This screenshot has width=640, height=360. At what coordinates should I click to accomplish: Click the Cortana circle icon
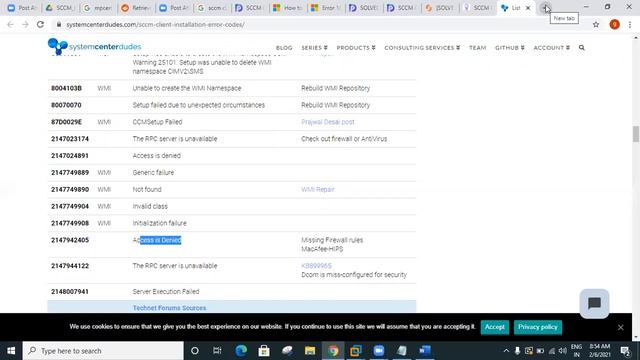coord(195,351)
